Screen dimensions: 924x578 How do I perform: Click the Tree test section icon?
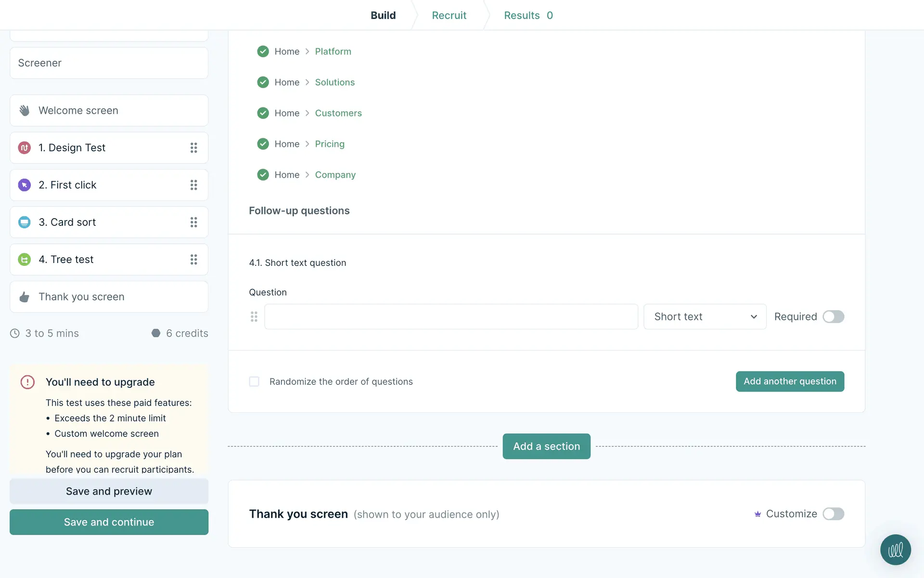(25, 260)
